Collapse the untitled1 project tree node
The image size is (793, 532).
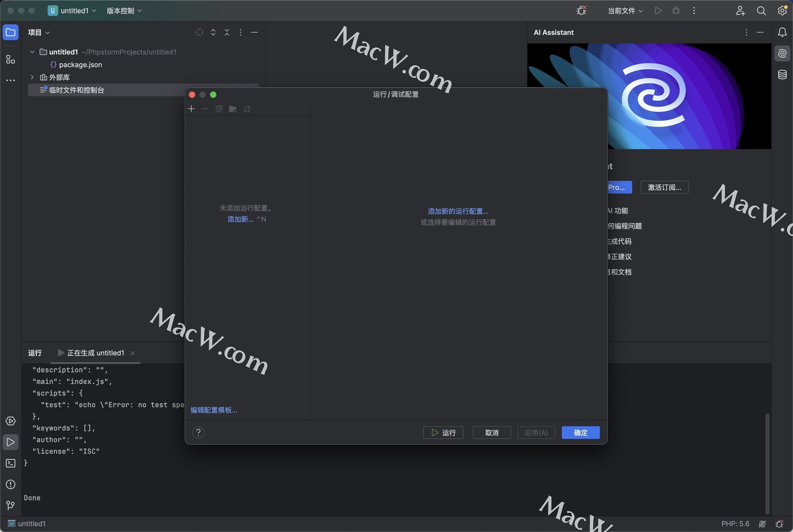point(32,52)
